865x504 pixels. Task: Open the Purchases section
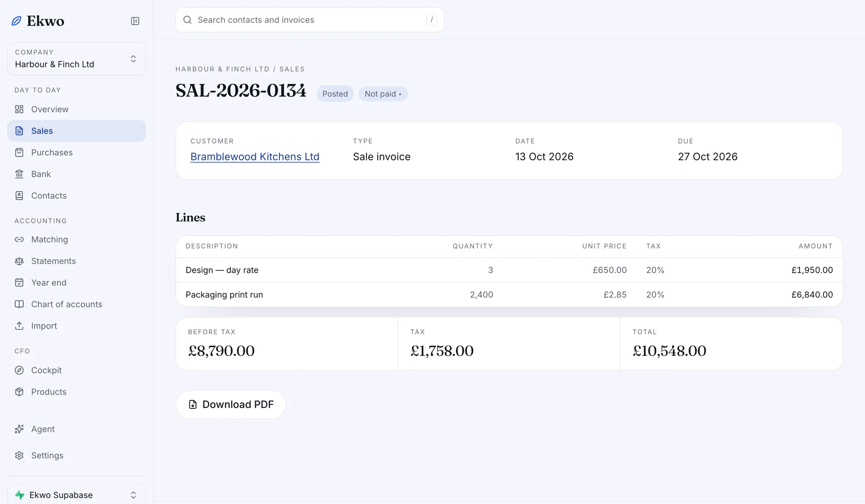[77, 153]
